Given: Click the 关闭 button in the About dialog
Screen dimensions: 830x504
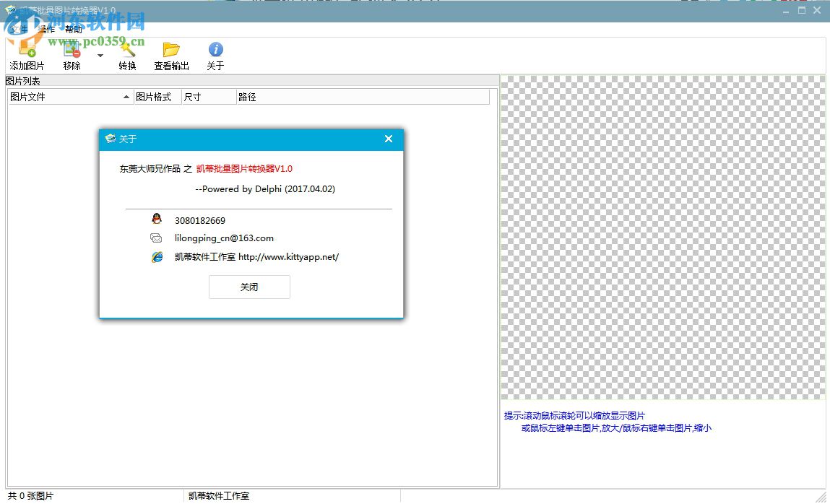Looking at the screenshot, I should (x=249, y=287).
